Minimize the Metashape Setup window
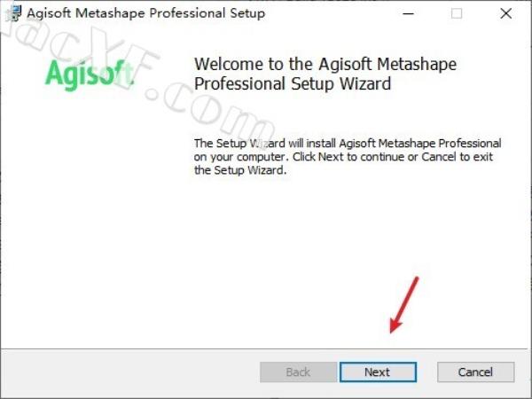 click(x=408, y=13)
